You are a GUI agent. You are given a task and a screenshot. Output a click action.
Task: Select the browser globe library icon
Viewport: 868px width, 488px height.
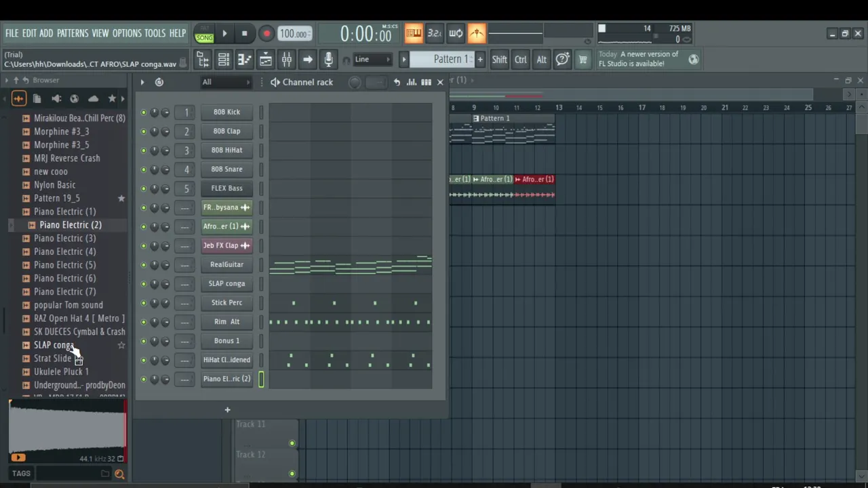75,99
